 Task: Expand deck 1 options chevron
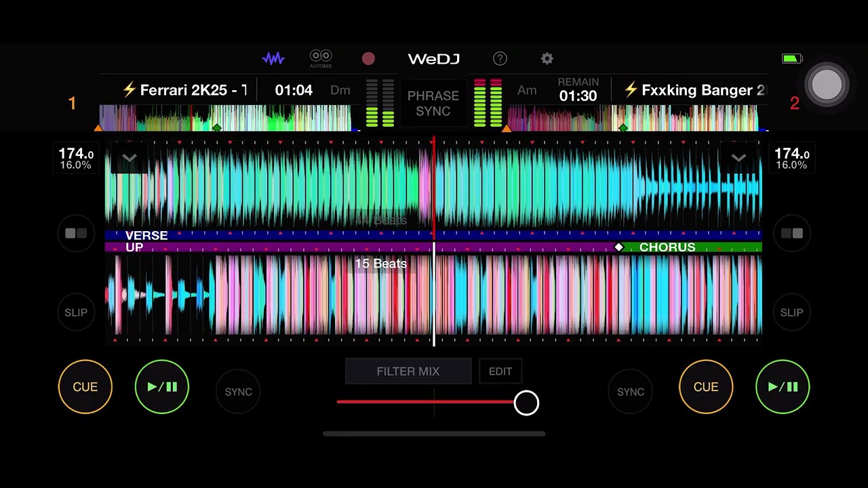coord(129,158)
